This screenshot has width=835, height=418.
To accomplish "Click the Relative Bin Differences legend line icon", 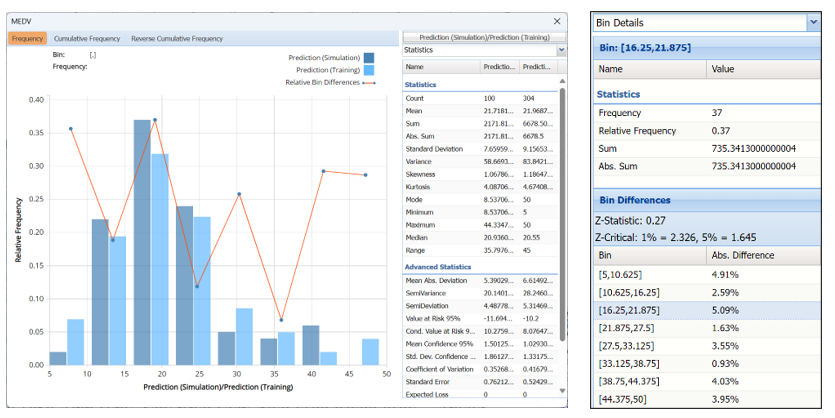I will (368, 82).
